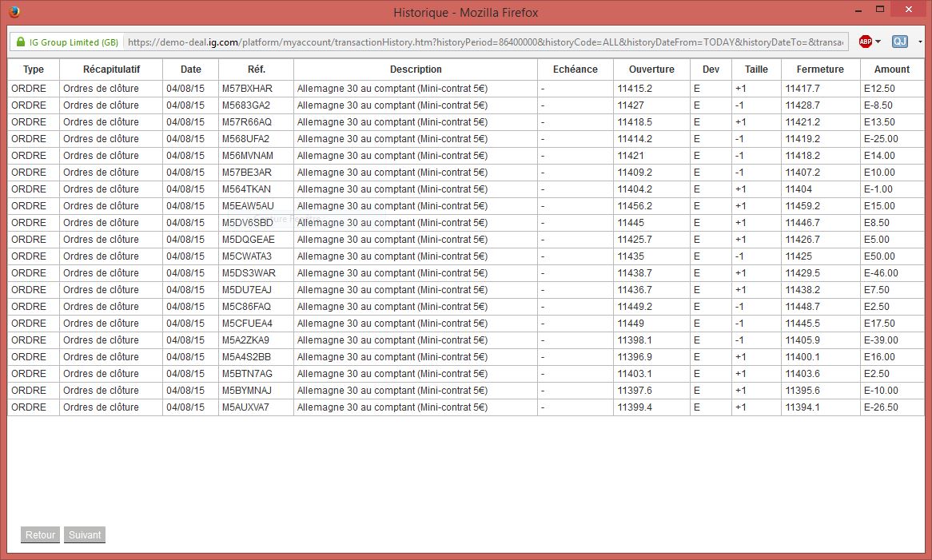
Task: Click amount E13.50 cell
Action: [892, 121]
